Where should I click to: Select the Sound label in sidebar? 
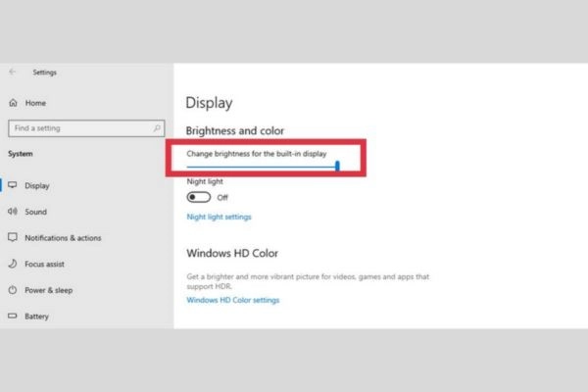37,212
